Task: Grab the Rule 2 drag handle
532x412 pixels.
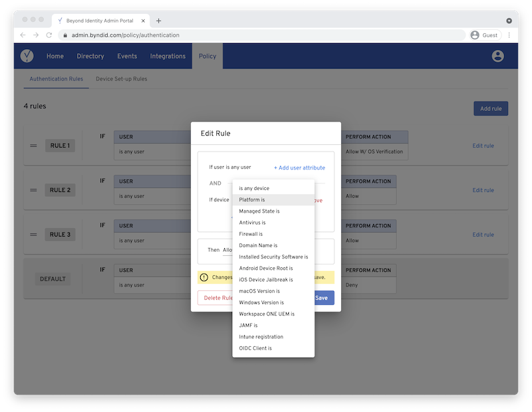Action: tap(33, 190)
